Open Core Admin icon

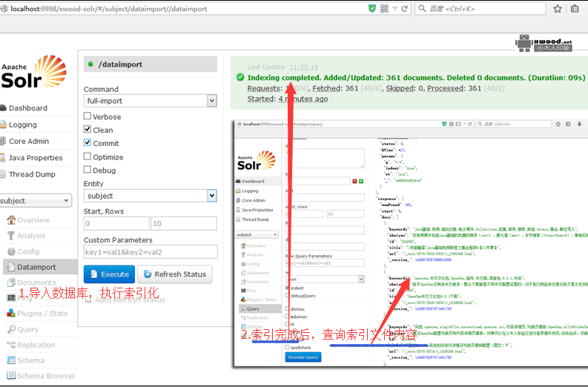pos(3,141)
